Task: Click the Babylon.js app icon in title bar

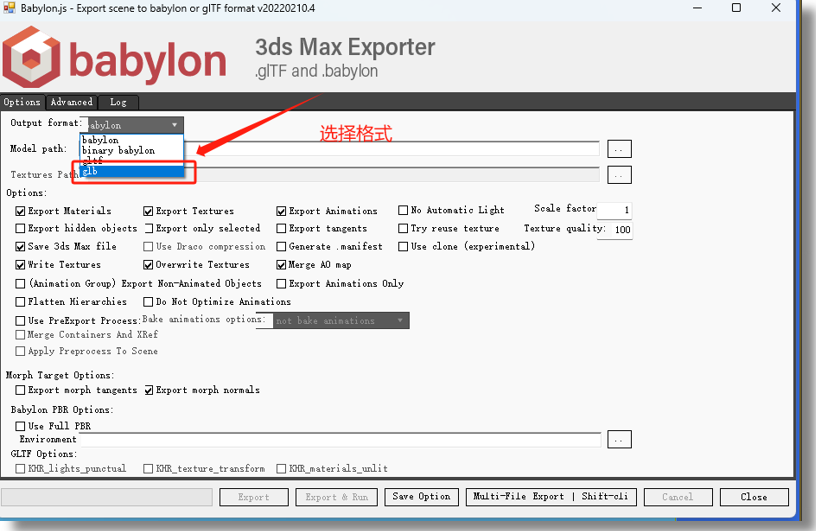Action: click(9, 8)
